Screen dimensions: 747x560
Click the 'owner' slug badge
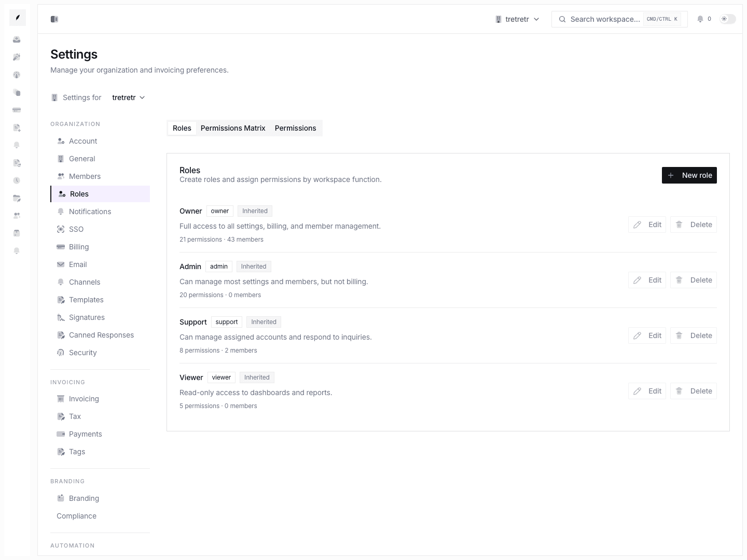(220, 211)
